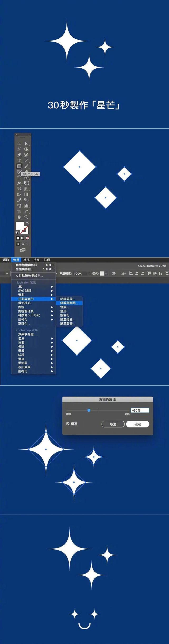The height and width of the screenshot is (644, 169).
Task: Open the opacity arrow next to 100%
Action: coord(89,274)
